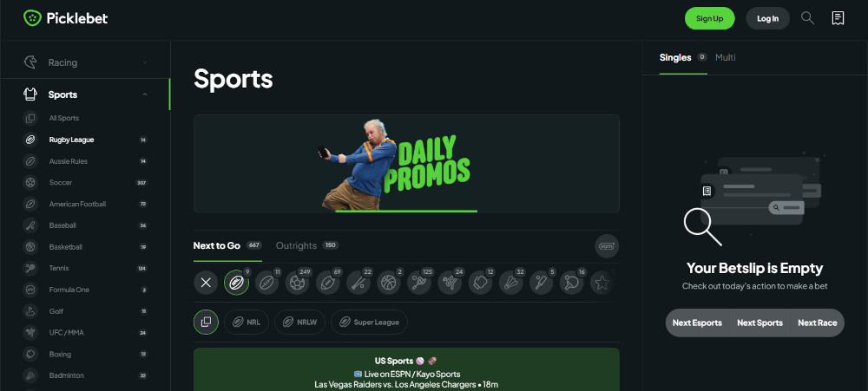Screen dimensions: 868x391
Task: Open the Daily Promos banner
Action: (x=406, y=164)
